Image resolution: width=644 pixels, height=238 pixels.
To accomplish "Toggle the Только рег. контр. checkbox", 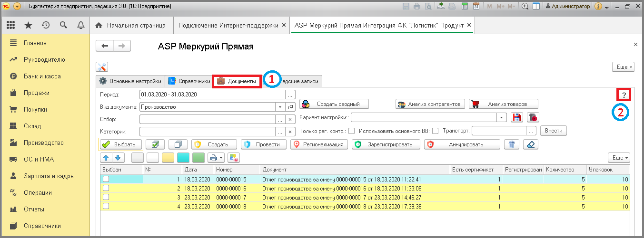I will (352, 131).
